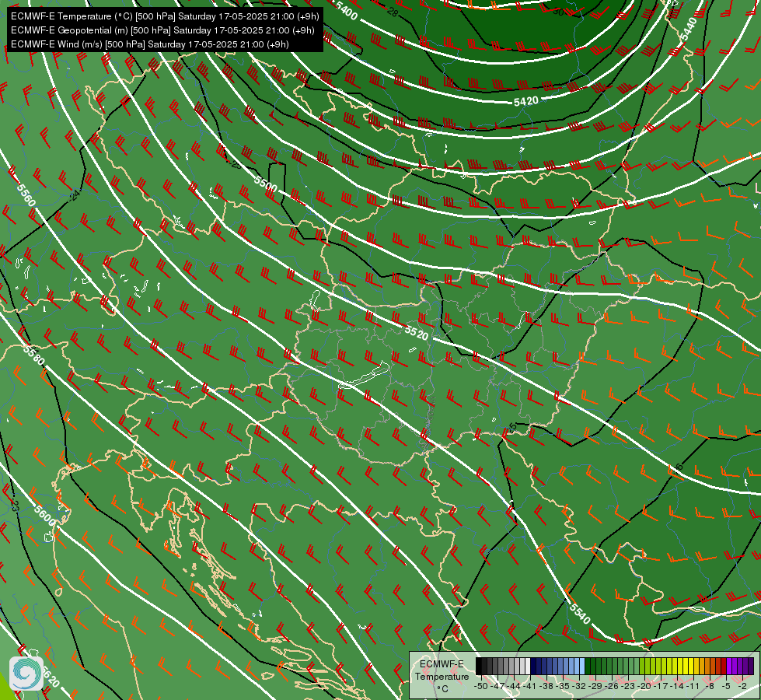The width and height of the screenshot is (761, 700).
Task: Pick the light blue legend color swatch
Action: point(582,666)
